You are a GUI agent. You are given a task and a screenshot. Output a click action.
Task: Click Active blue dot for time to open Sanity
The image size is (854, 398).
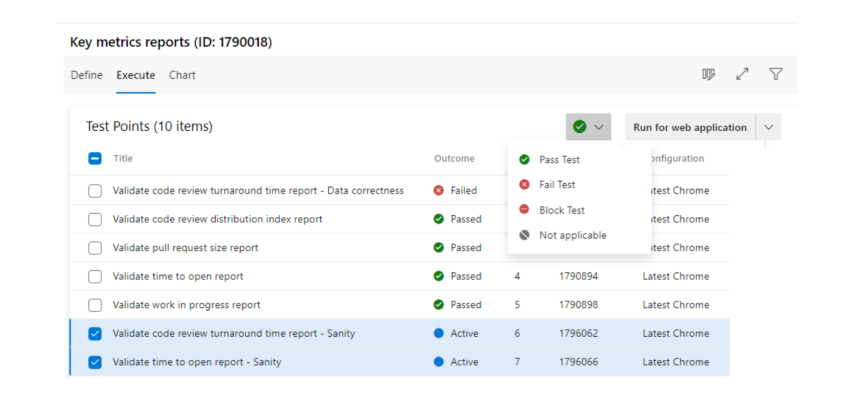coord(438,362)
